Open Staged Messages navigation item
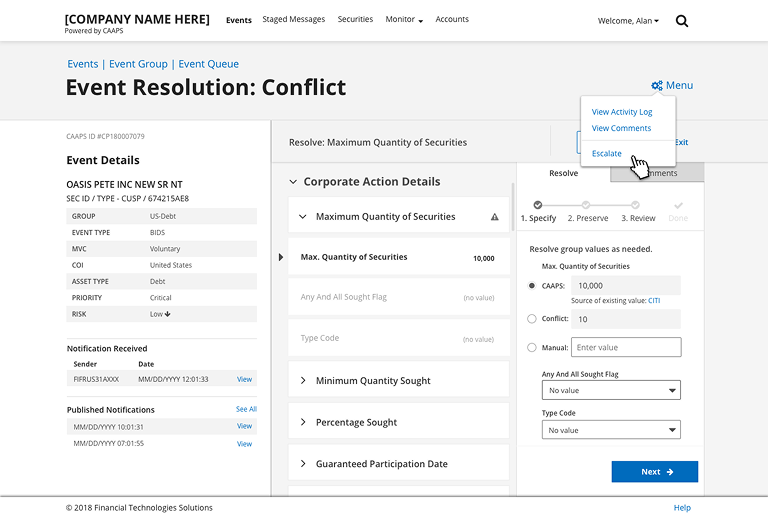 pyautogui.click(x=293, y=19)
